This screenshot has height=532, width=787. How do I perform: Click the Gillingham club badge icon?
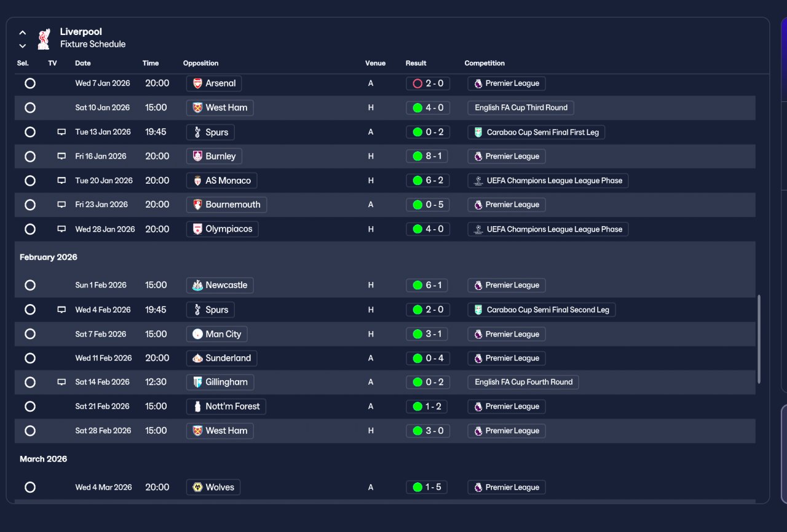pos(197,382)
